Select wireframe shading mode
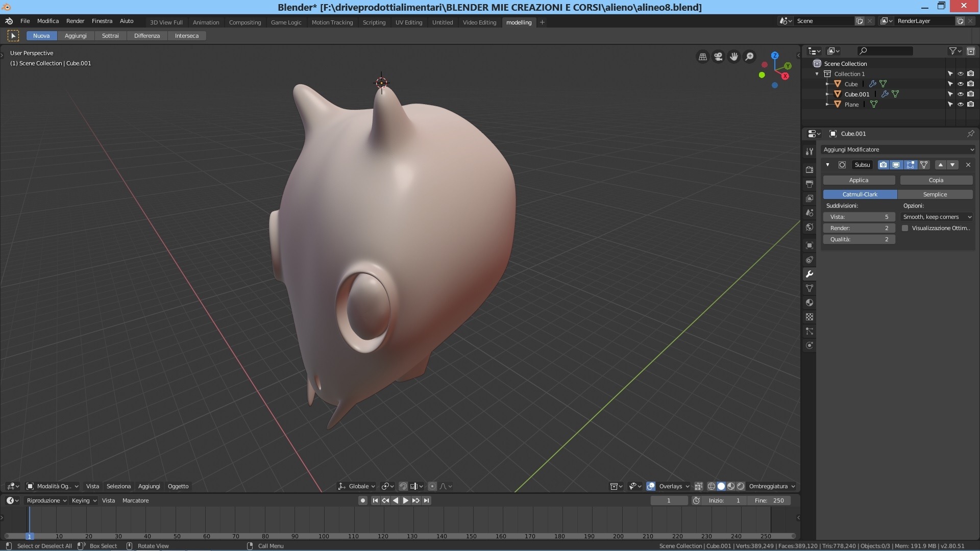 (711, 486)
